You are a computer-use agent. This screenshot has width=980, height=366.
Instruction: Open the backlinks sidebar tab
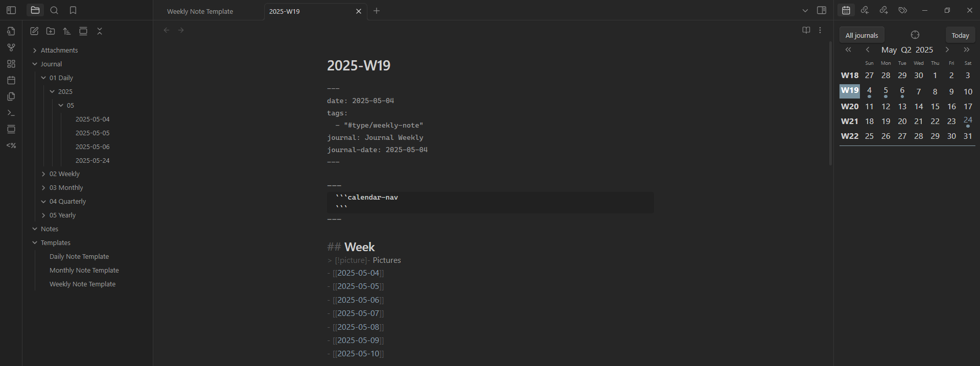coord(865,10)
